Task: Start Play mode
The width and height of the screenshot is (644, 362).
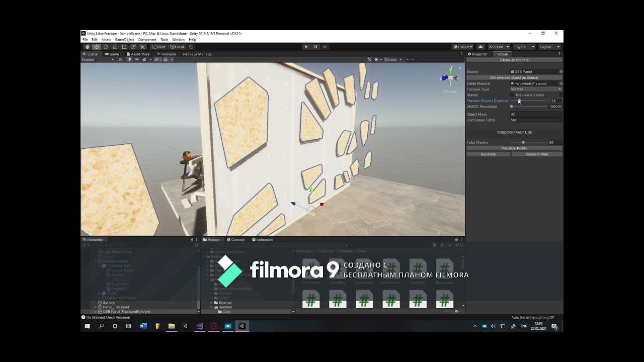Action: [x=306, y=47]
